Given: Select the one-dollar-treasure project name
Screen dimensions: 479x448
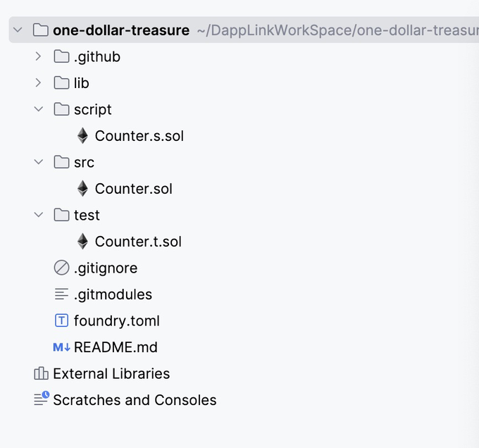Looking at the screenshot, I should pyautogui.click(x=121, y=30).
